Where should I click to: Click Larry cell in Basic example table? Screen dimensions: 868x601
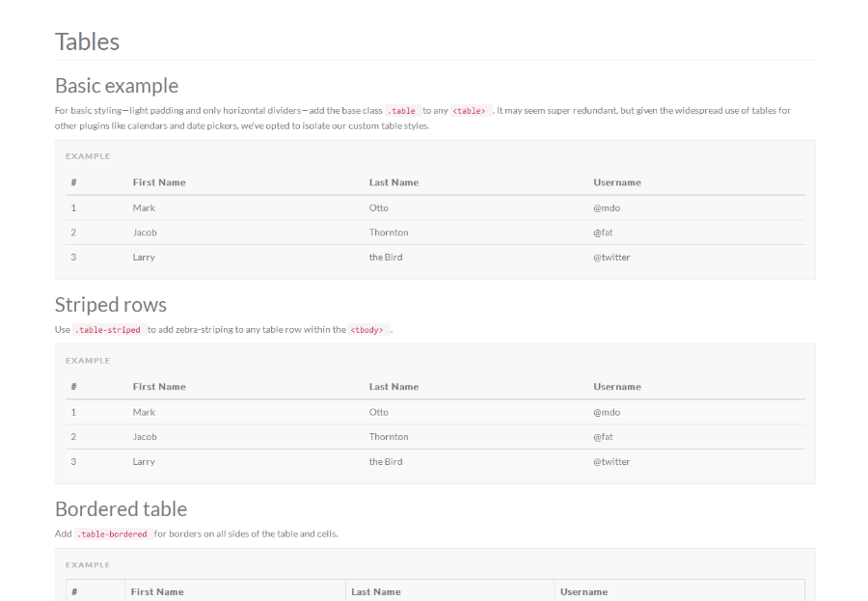click(144, 258)
